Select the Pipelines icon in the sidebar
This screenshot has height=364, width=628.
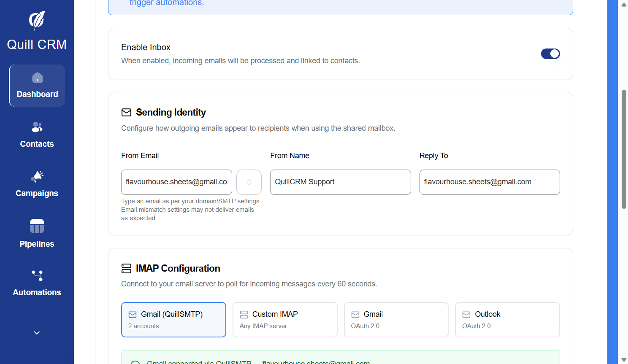pyautogui.click(x=37, y=226)
